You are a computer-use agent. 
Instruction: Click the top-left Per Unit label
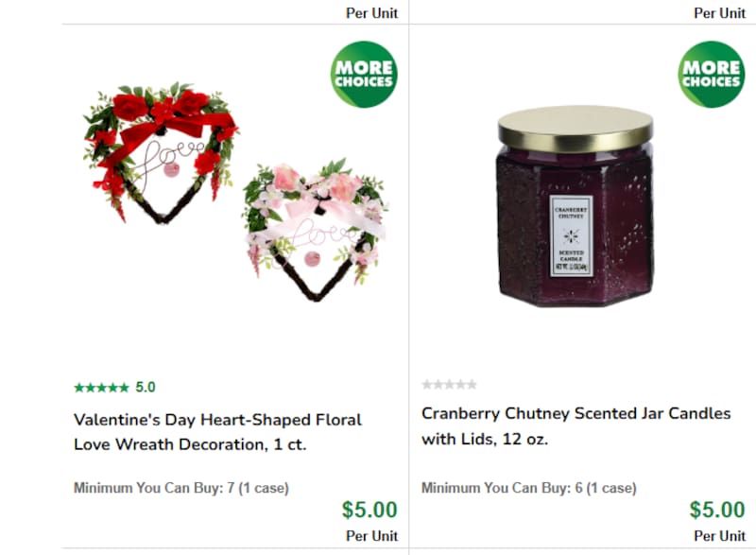point(371,13)
